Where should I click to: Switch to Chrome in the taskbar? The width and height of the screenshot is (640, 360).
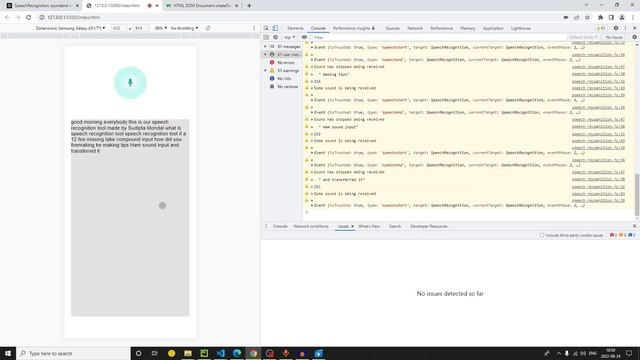(253, 353)
